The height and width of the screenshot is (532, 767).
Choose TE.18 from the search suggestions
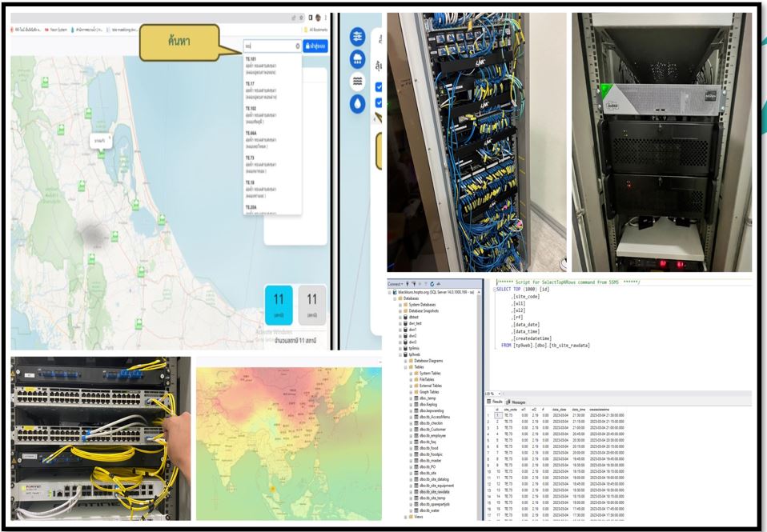pos(272,190)
